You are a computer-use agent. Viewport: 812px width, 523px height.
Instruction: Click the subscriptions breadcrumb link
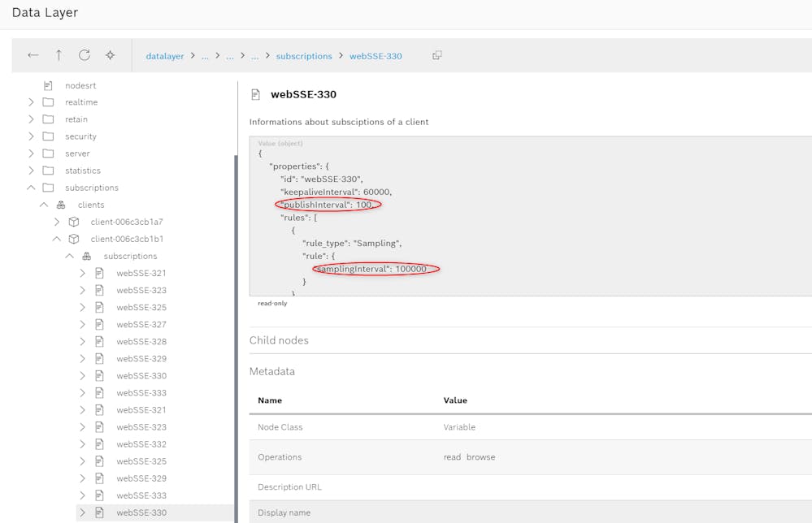coord(304,56)
